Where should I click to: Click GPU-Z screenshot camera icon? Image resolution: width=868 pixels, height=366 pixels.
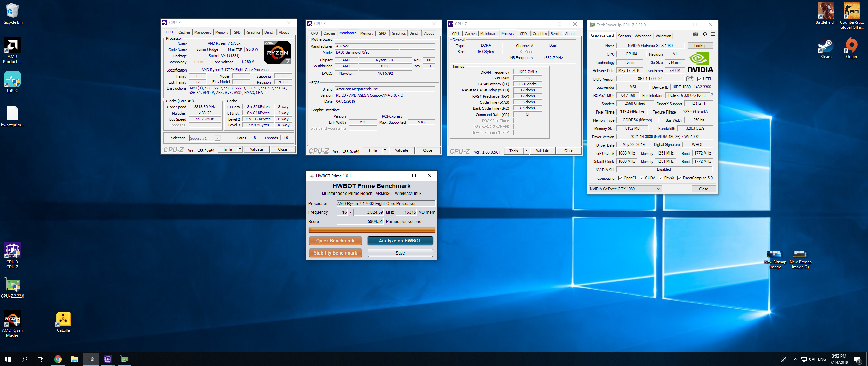click(x=695, y=34)
